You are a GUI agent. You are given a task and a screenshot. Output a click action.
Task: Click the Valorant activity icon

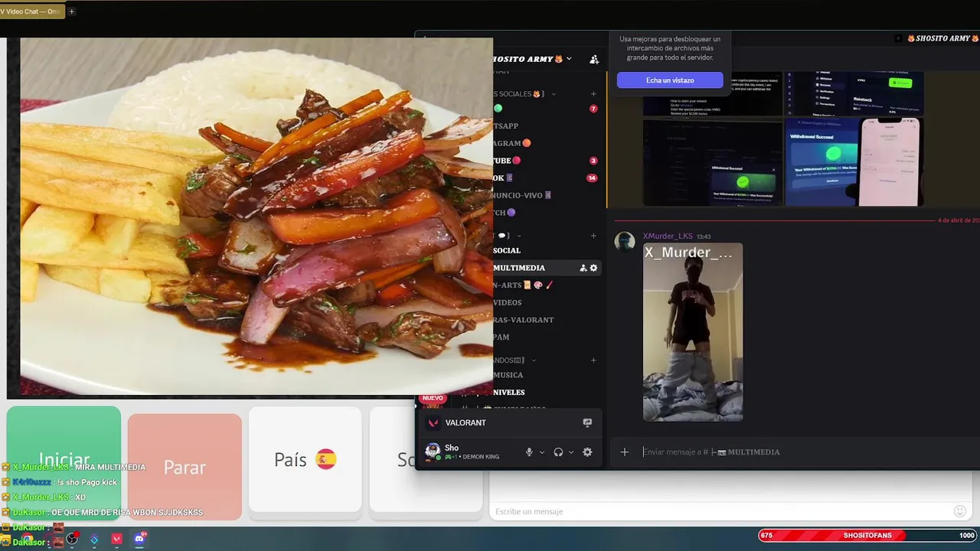click(x=433, y=422)
